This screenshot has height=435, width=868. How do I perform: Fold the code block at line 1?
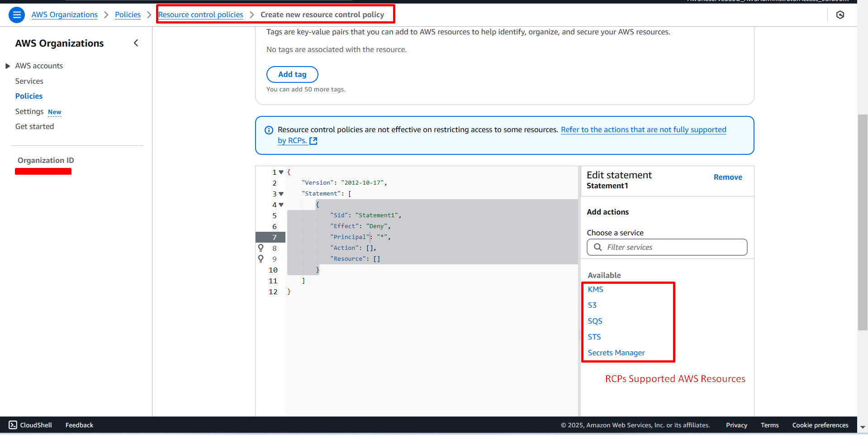tap(281, 172)
